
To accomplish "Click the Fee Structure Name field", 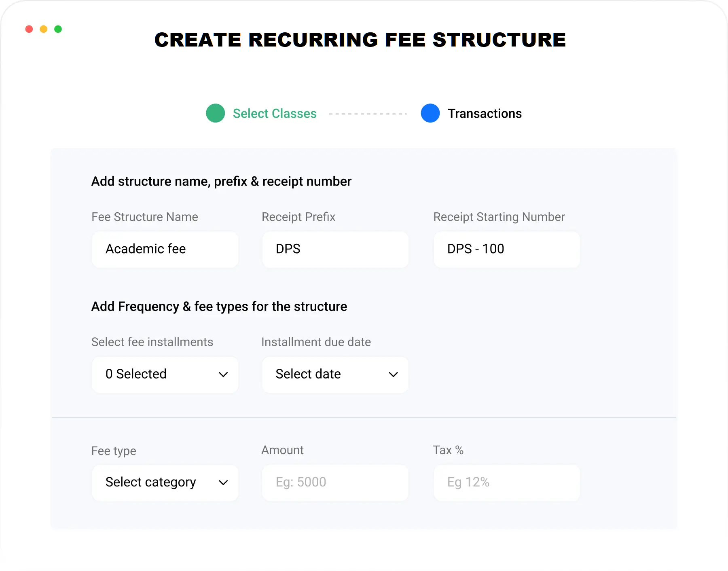I will [x=165, y=249].
